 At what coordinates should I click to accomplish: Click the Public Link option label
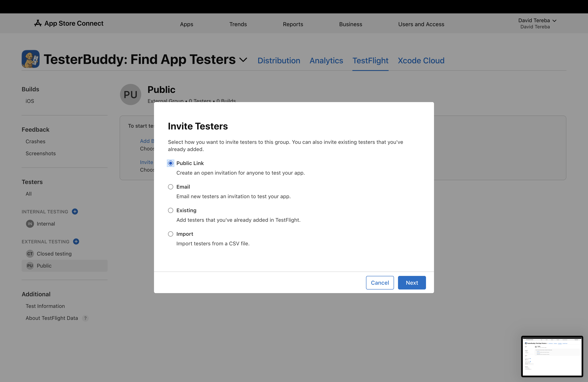[x=190, y=163]
